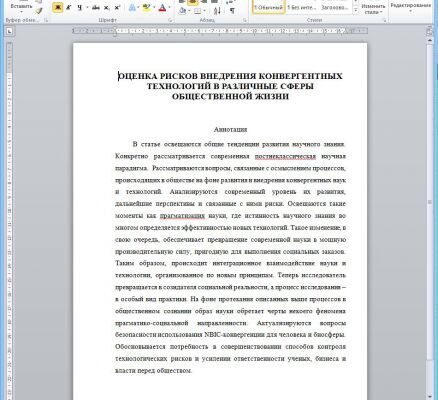This screenshot has width=438, height=400.
Task: Toggle Italic formatting (К)
Action: (x=68, y=8)
